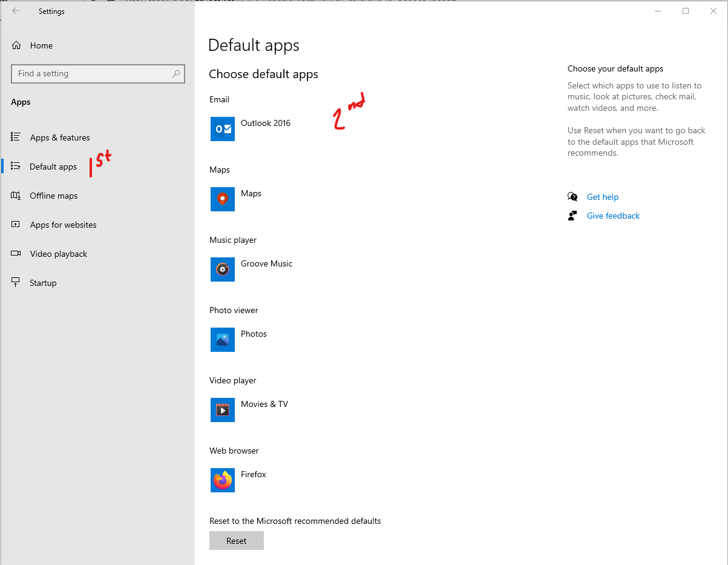This screenshot has width=728, height=565.
Task: Open the Get help link
Action: tap(602, 197)
